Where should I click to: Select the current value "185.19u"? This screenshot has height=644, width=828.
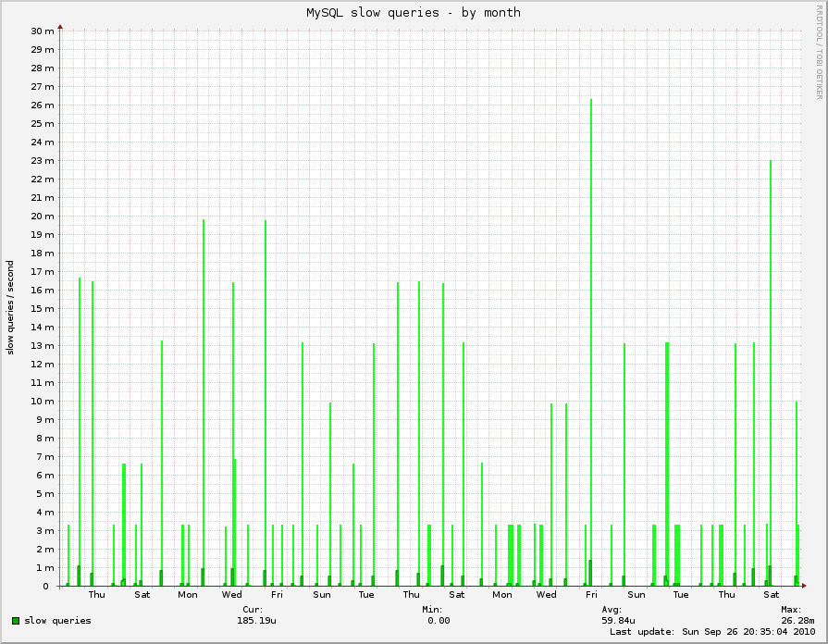[256, 620]
